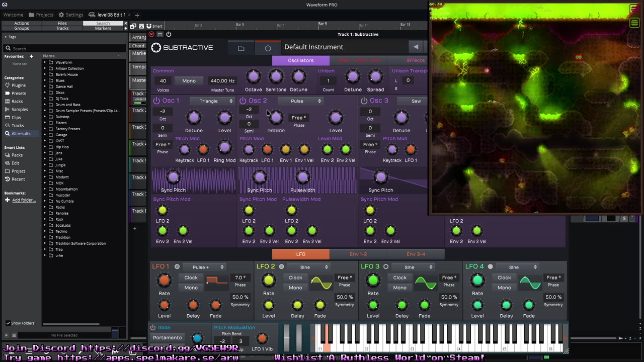Open a new tab with the plus icon
The image size is (644, 362).
[137, 15]
